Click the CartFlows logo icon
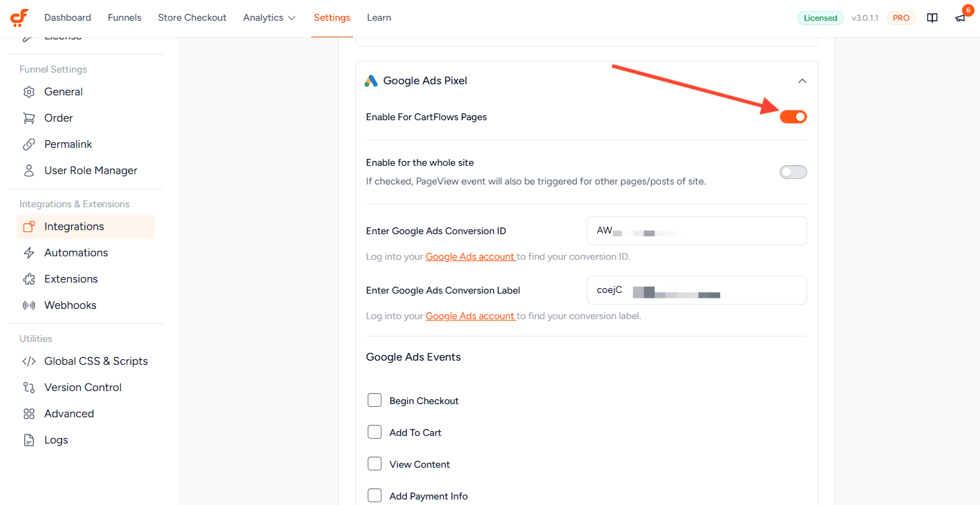 [x=19, y=17]
